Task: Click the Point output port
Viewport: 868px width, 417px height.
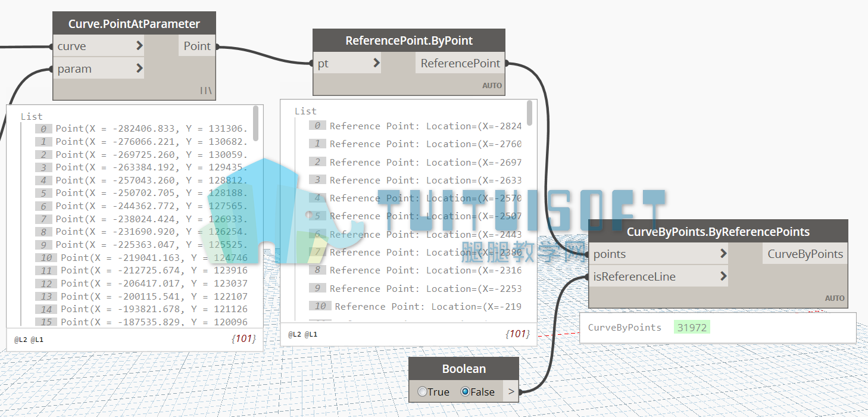Action: coord(197,46)
